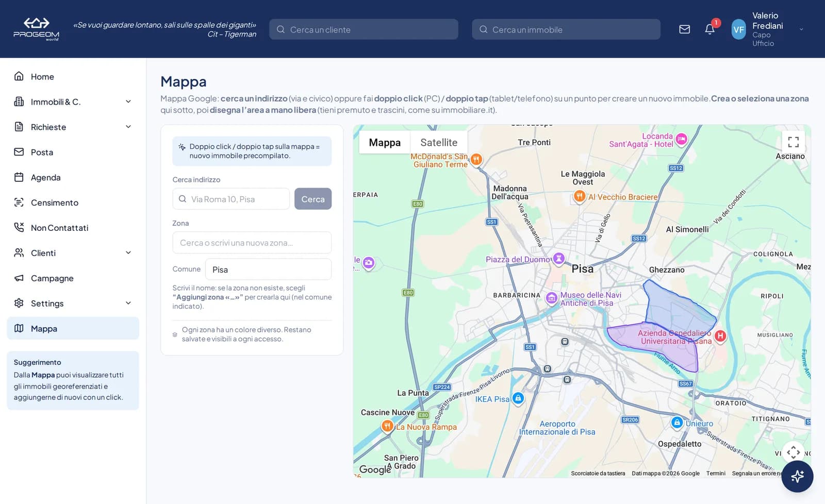
Task: Open Censimento from sidebar
Action: pyautogui.click(x=73, y=203)
